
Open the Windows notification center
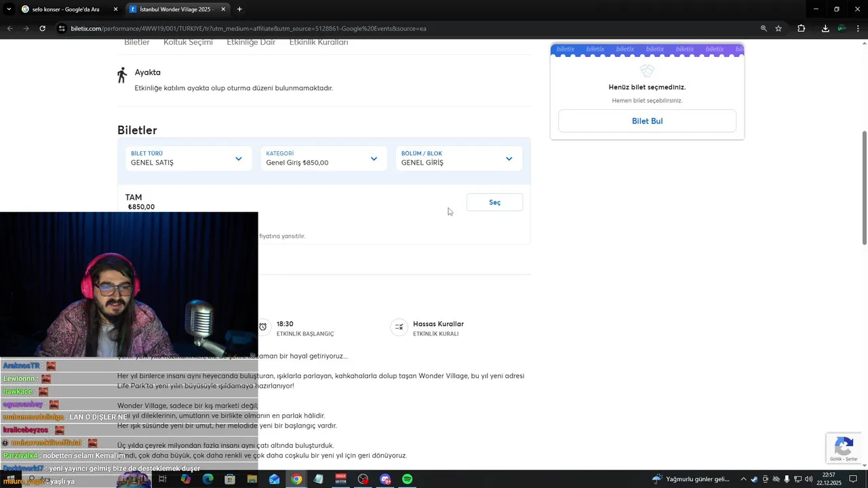[x=853, y=479]
